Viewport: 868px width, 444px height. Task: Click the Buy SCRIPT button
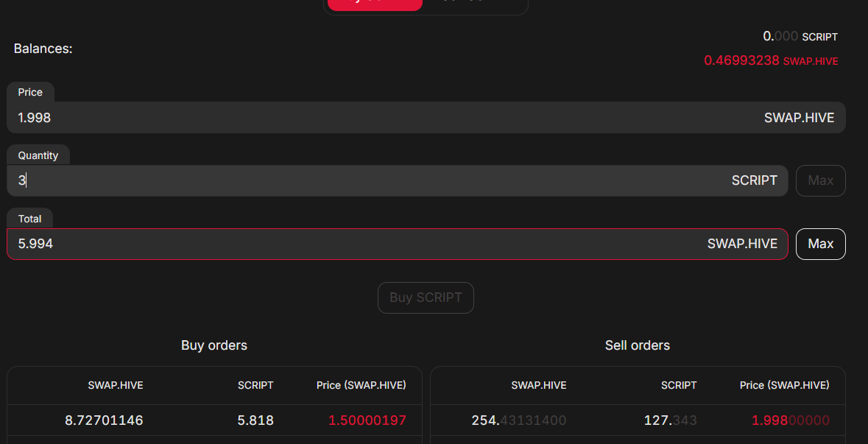426,297
